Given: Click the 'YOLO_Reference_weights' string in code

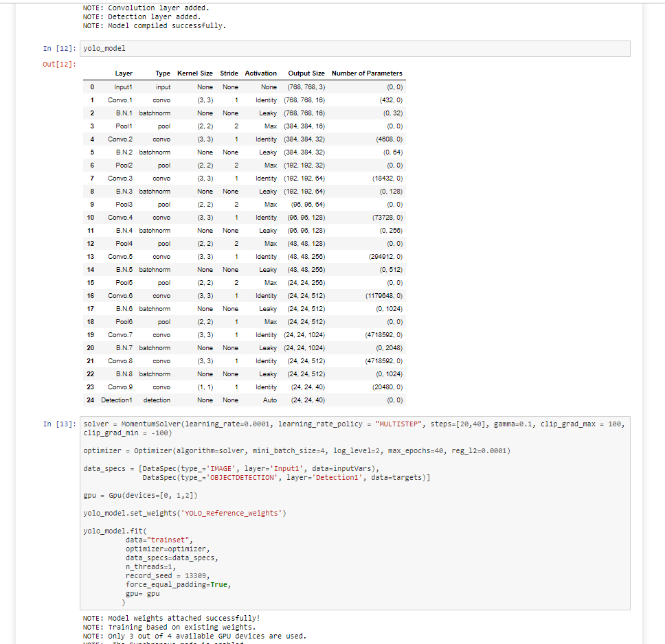Looking at the screenshot, I should [232, 513].
